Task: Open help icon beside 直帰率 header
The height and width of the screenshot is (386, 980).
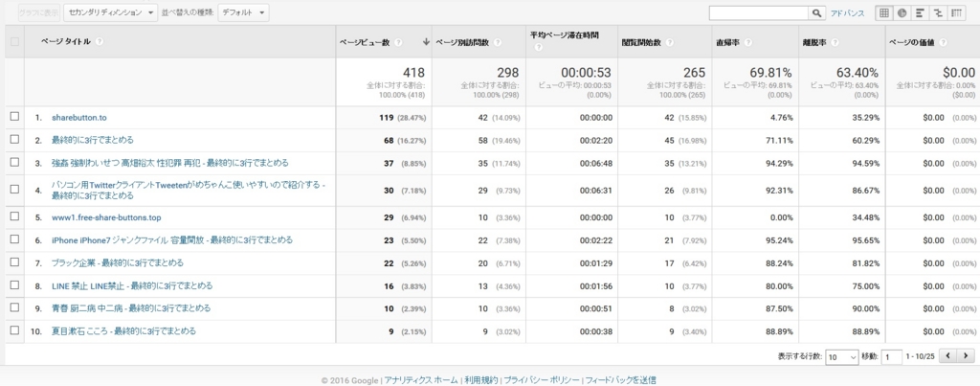Action: pos(748,42)
